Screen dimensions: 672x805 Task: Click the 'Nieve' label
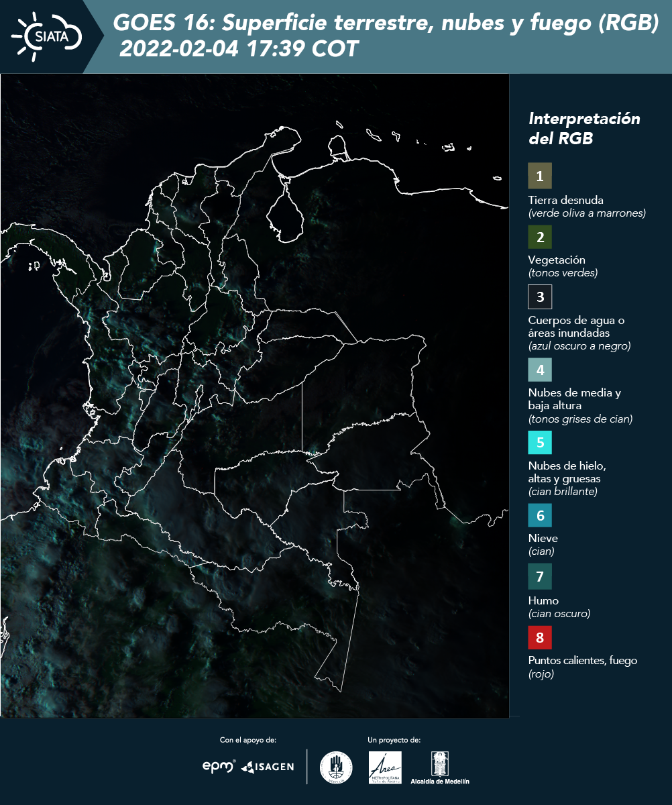pyautogui.click(x=543, y=538)
